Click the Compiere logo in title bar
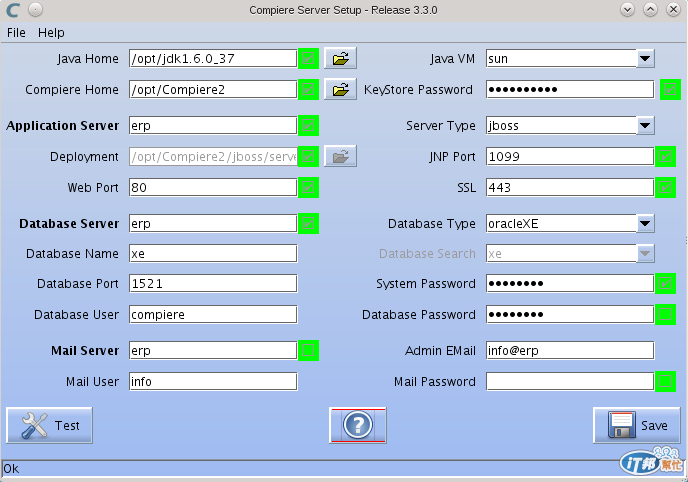688x482 pixels. [13, 10]
